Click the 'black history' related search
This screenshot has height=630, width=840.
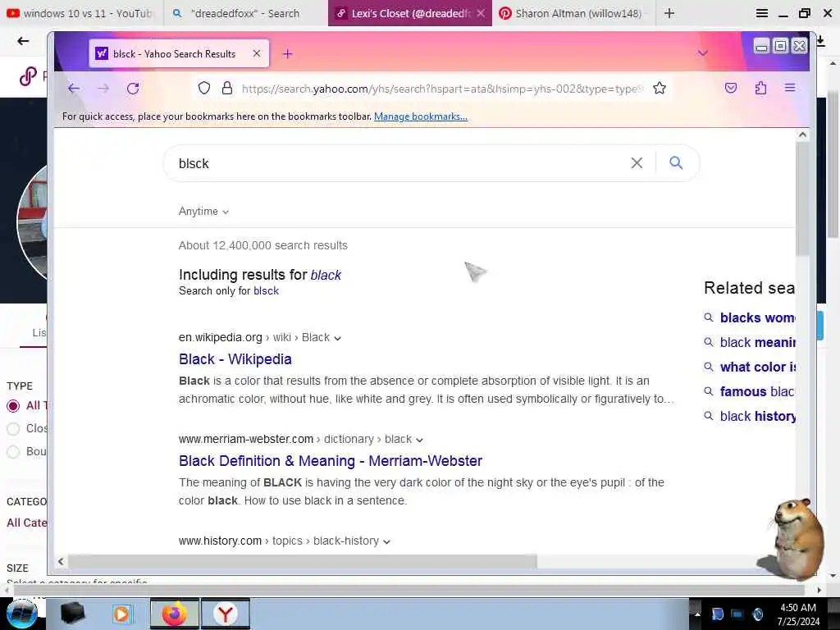[757, 416]
